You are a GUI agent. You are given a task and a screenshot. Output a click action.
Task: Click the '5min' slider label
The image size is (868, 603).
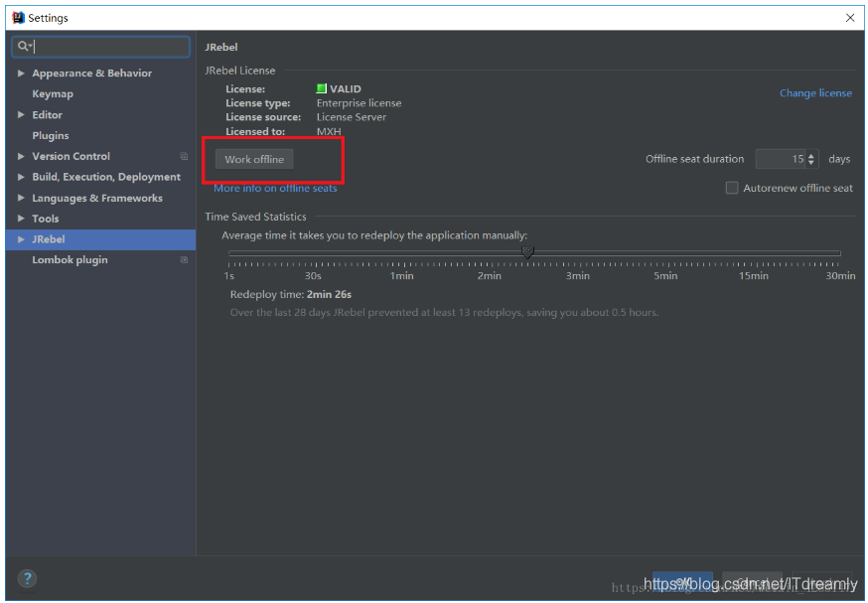(665, 276)
